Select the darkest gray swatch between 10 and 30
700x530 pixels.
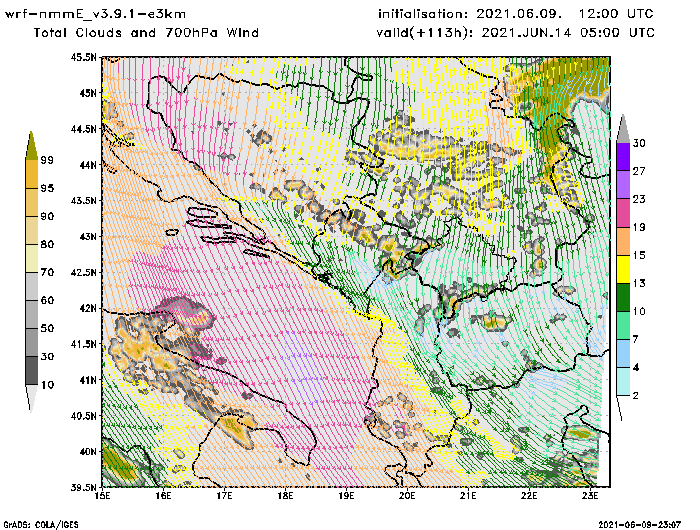click(32, 371)
